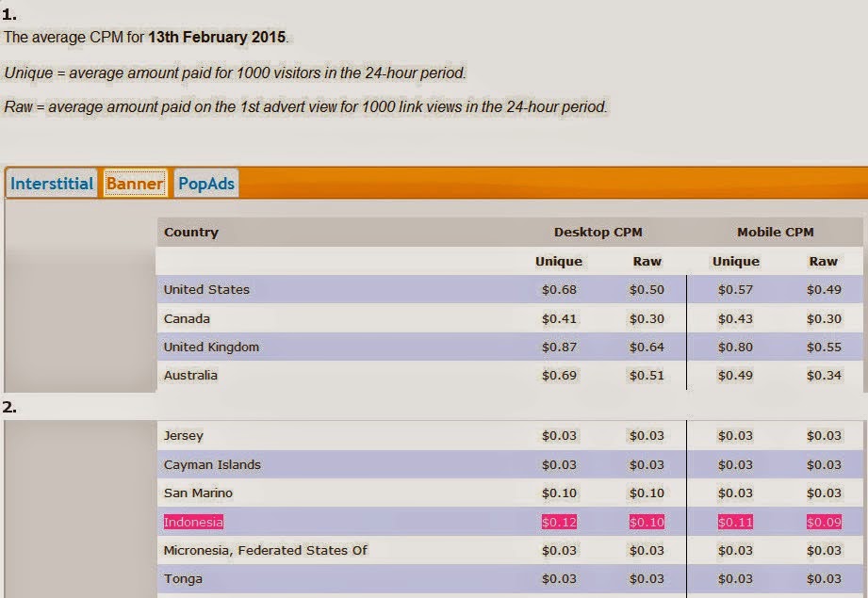The height and width of the screenshot is (598, 868).
Task: Open the PopAds tab
Action: (206, 184)
